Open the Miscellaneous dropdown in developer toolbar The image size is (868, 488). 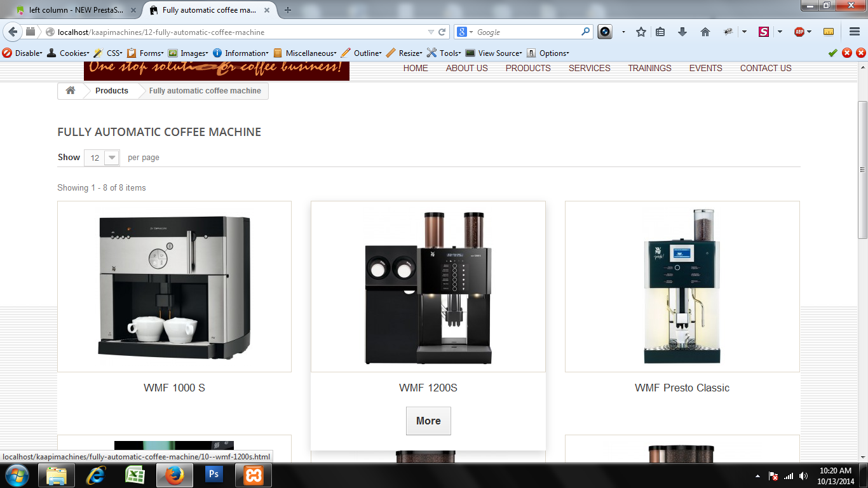coord(304,53)
